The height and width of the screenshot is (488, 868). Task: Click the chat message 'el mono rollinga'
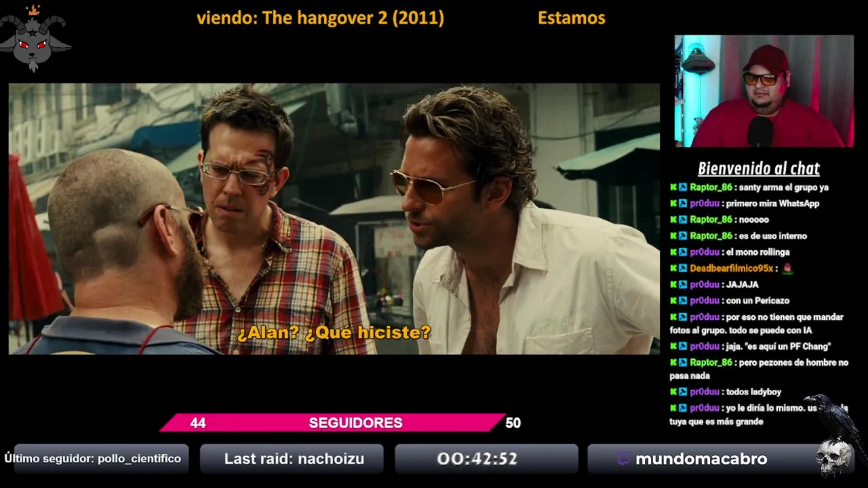coord(758,252)
